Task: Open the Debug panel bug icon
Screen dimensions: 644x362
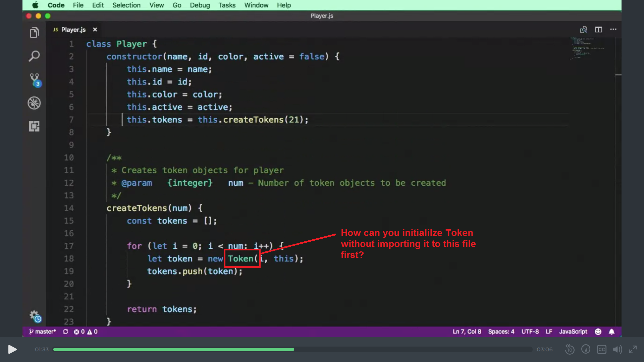Action: pyautogui.click(x=34, y=103)
